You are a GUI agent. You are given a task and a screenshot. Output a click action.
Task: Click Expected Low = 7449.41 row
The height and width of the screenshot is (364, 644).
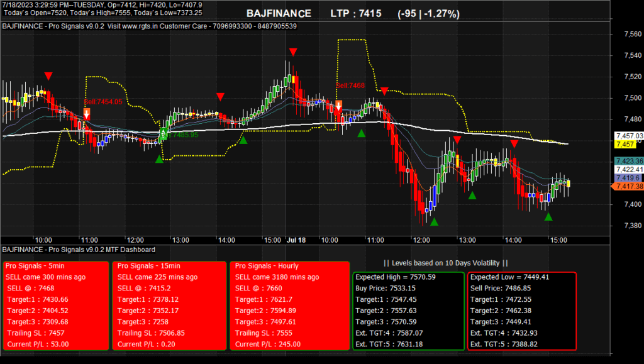[x=509, y=277]
